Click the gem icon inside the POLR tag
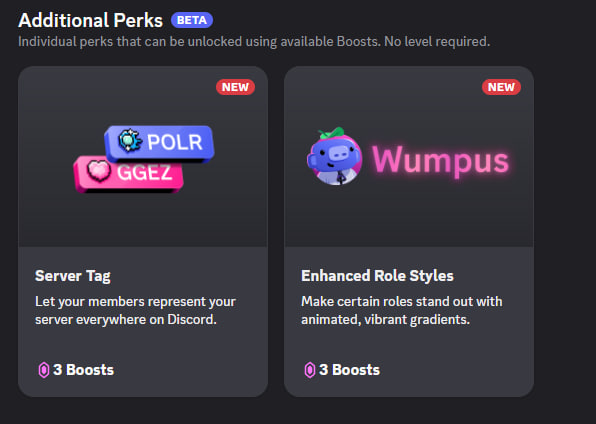The image size is (596, 424). [x=130, y=140]
